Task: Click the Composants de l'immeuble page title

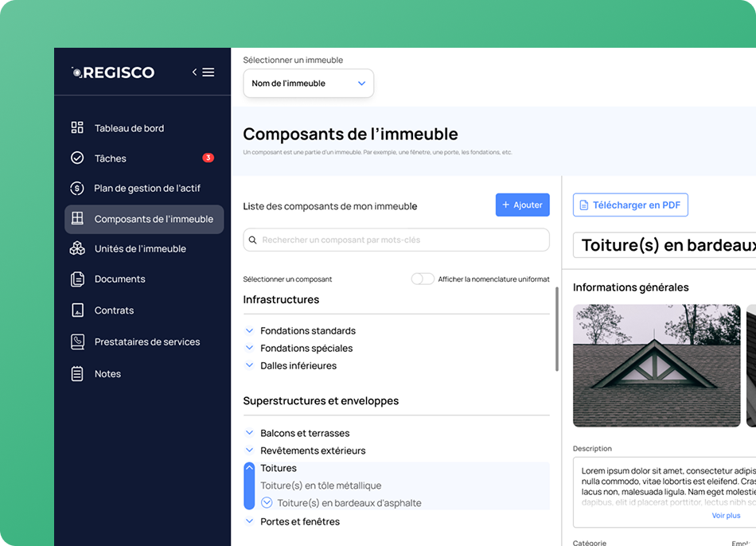Action: tap(350, 134)
